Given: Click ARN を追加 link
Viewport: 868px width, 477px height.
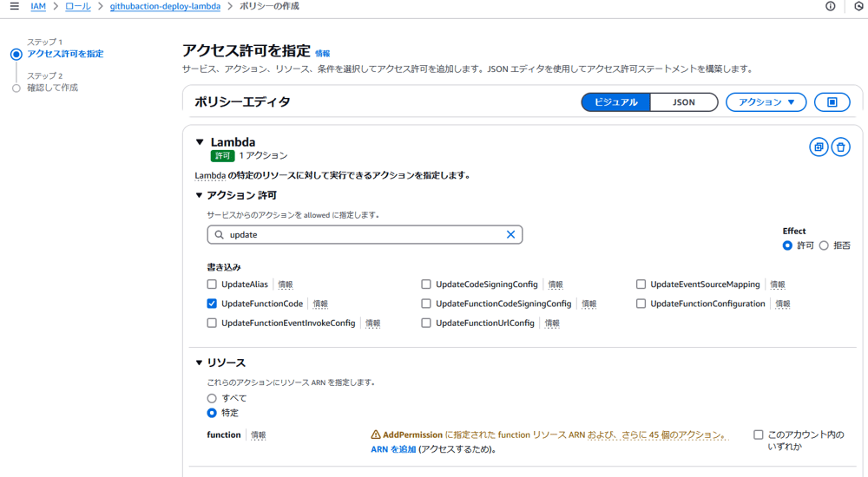Looking at the screenshot, I should [x=393, y=449].
